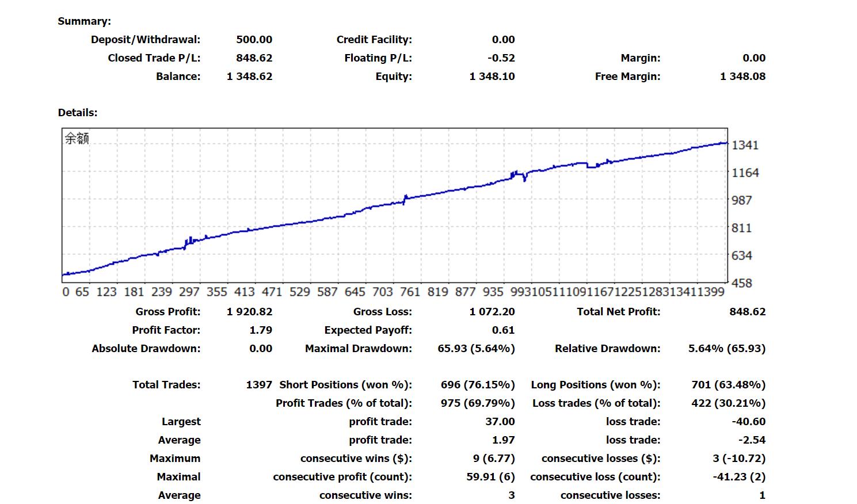Click the average profit trade value 1.97

coord(503,440)
